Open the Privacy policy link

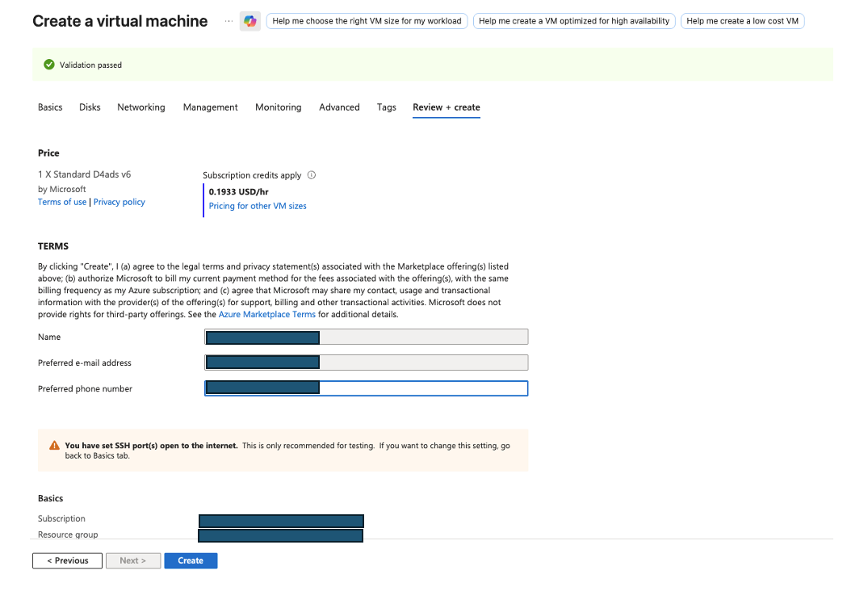coord(119,202)
